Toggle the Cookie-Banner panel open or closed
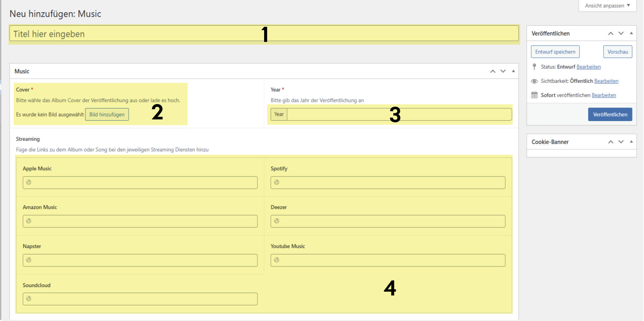The image size is (644, 321). coord(631,142)
